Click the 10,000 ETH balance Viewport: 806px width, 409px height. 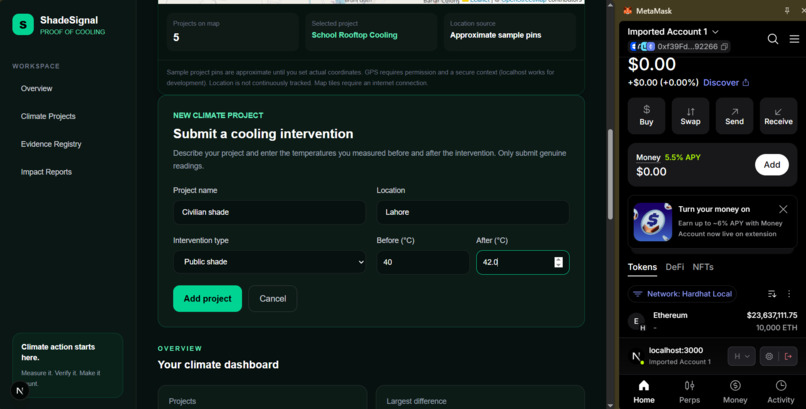pyautogui.click(x=776, y=328)
